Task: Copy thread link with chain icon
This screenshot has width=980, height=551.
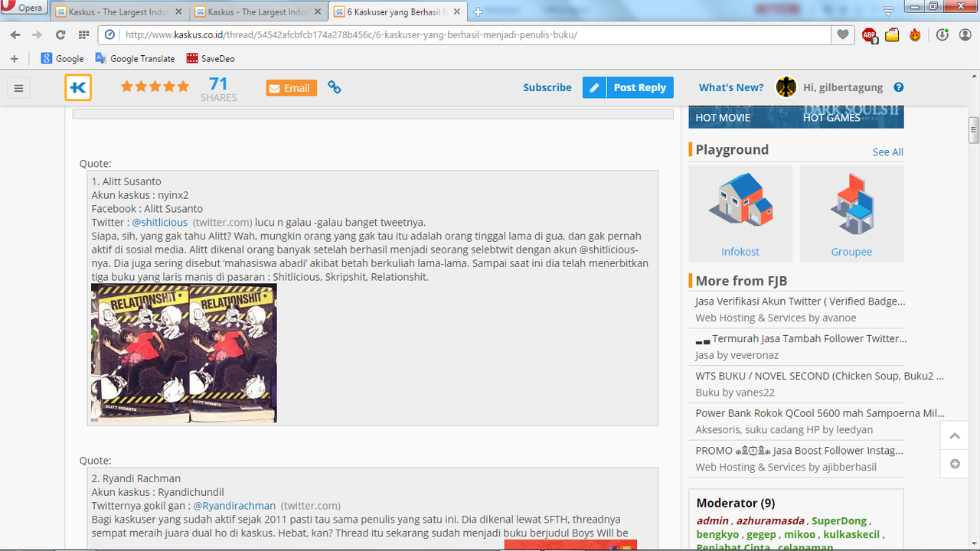Action: tap(335, 87)
